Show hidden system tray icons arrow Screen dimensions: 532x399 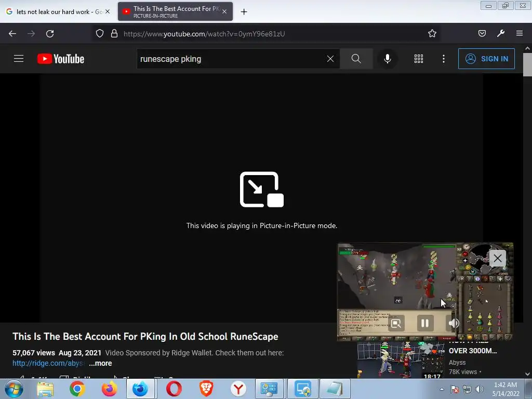pos(442,389)
